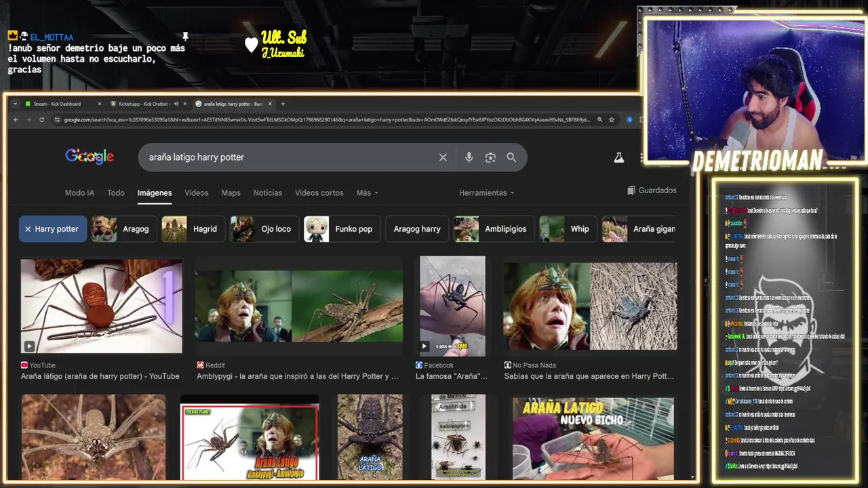Click the YouTube source label
868x488 pixels.
pyautogui.click(x=43, y=365)
